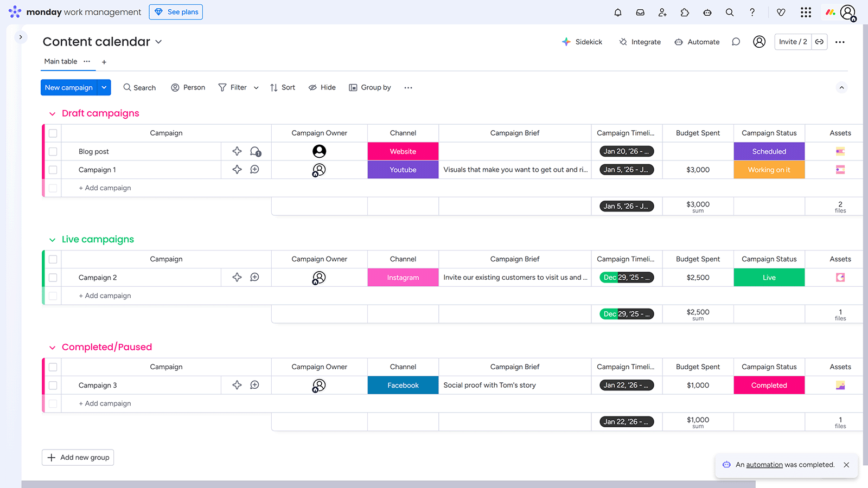Check the Campaign 2 row checkbox
868x488 pixels.
(x=53, y=277)
